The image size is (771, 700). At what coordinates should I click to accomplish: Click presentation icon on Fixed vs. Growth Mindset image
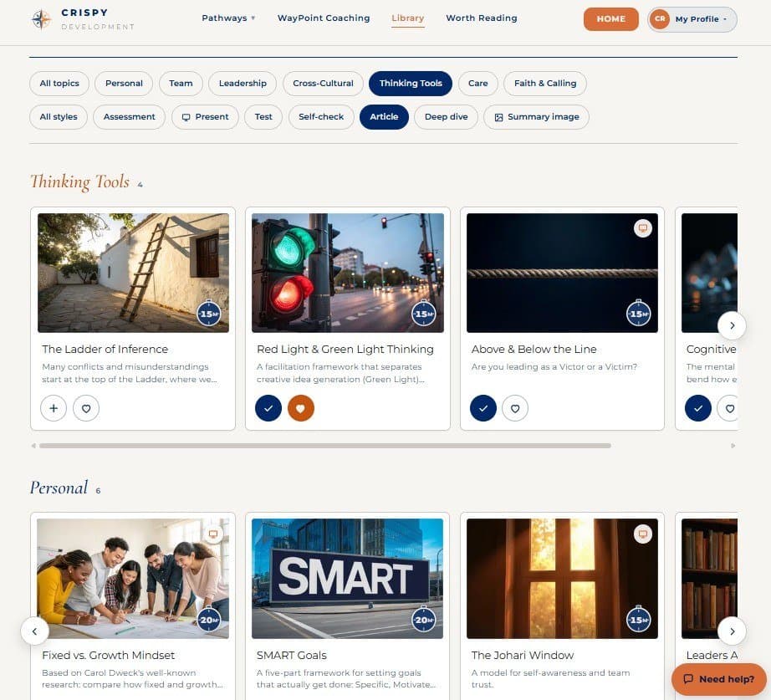[x=213, y=534]
